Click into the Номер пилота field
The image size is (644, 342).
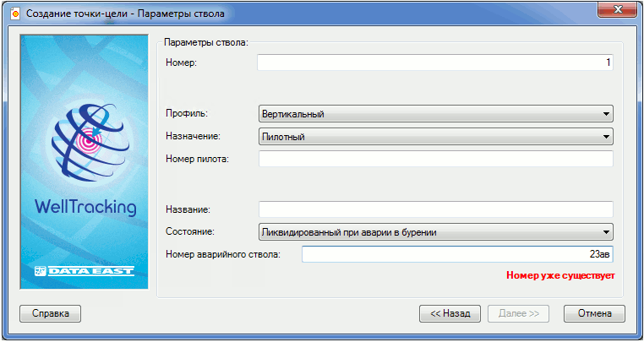pyautogui.click(x=434, y=159)
